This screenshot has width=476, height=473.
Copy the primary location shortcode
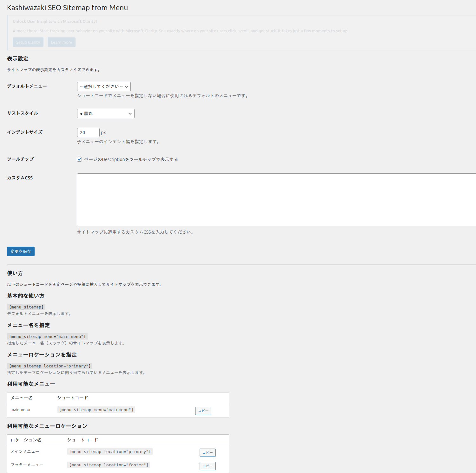click(x=207, y=452)
